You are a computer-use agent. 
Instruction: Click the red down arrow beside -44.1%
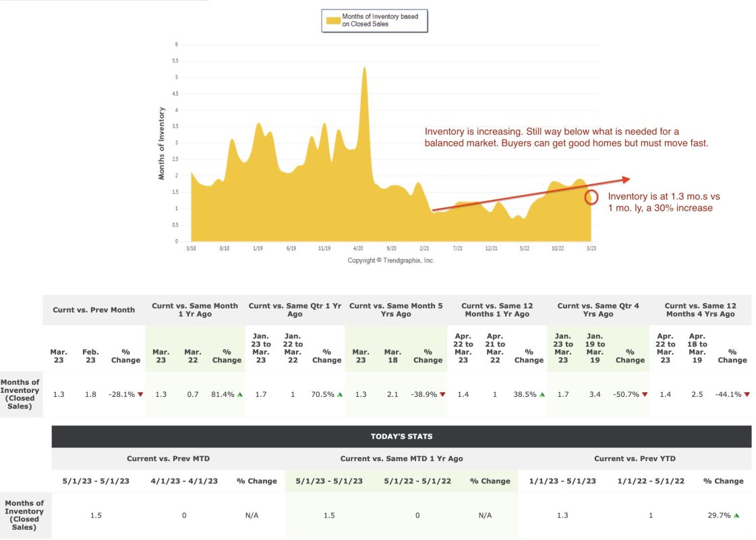click(x=747, y=394)
